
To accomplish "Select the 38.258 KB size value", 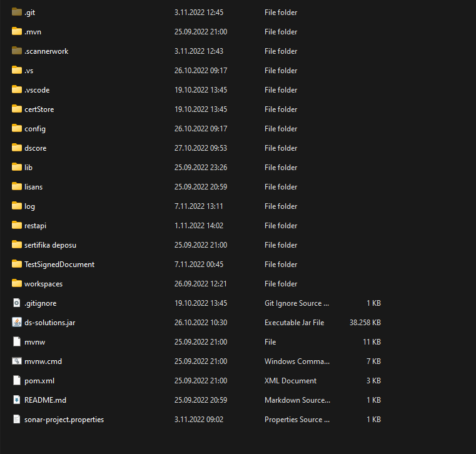I will click(365, 323).
